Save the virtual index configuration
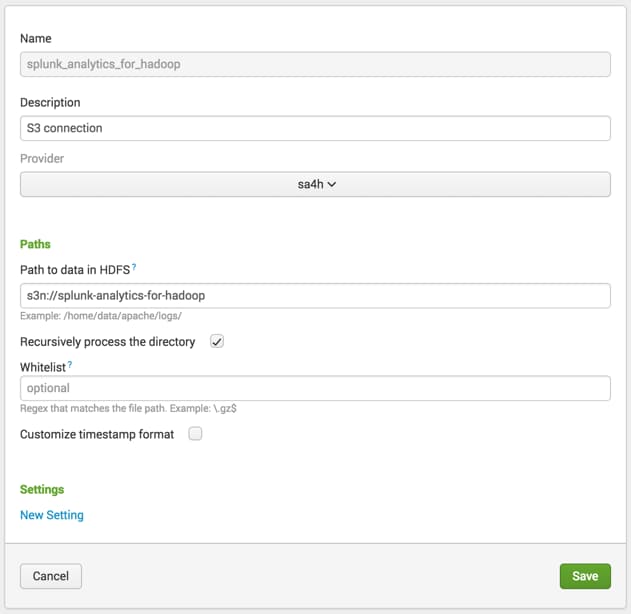 pyautogui.click(x=585, y=576)
